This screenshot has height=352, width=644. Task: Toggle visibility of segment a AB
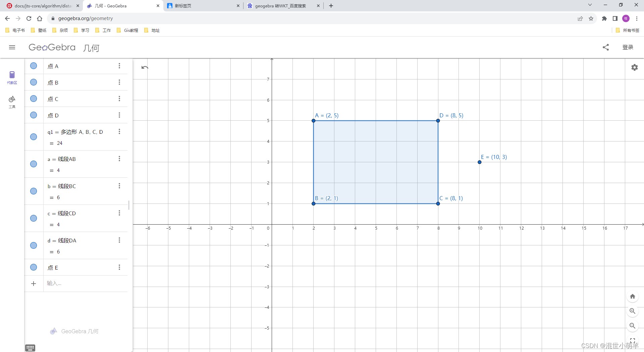(x=34, y=164)
